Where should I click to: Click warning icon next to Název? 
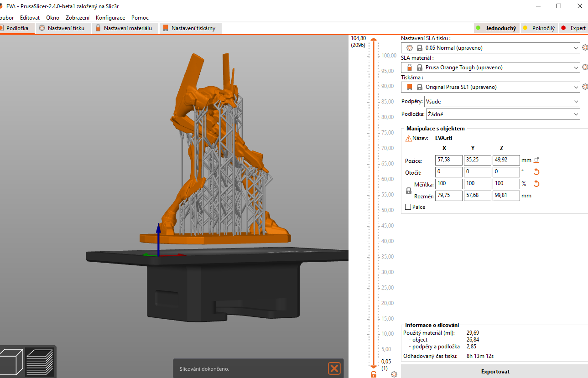(409, 138)
